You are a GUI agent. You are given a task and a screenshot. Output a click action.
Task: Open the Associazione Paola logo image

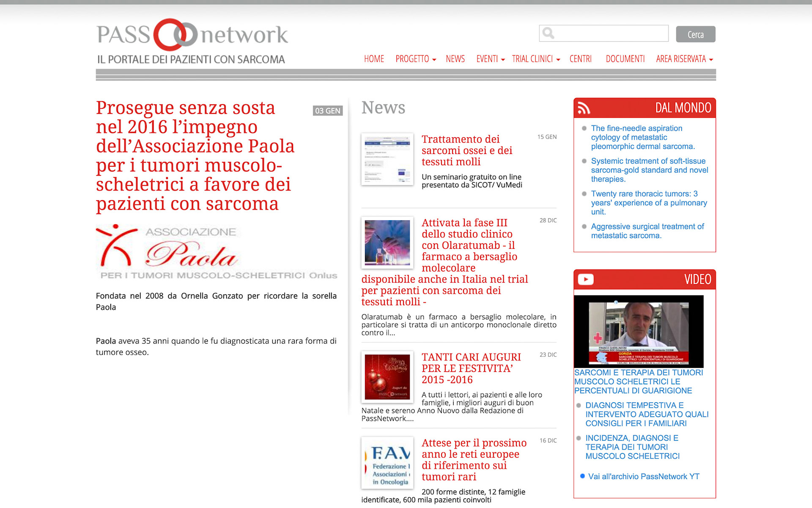tap(217, 252)
